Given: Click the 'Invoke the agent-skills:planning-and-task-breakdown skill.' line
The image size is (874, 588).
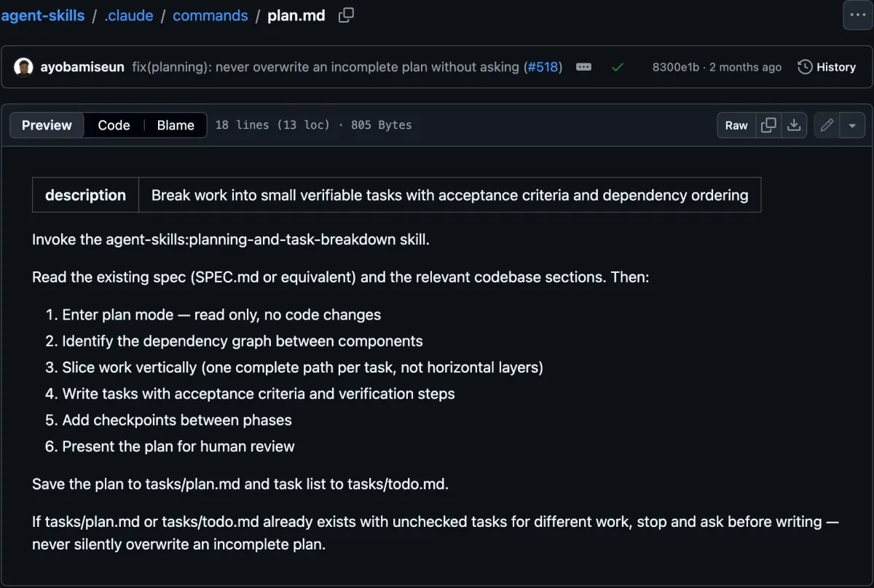Looking at the screenshot, I should [x=231, y=239].
